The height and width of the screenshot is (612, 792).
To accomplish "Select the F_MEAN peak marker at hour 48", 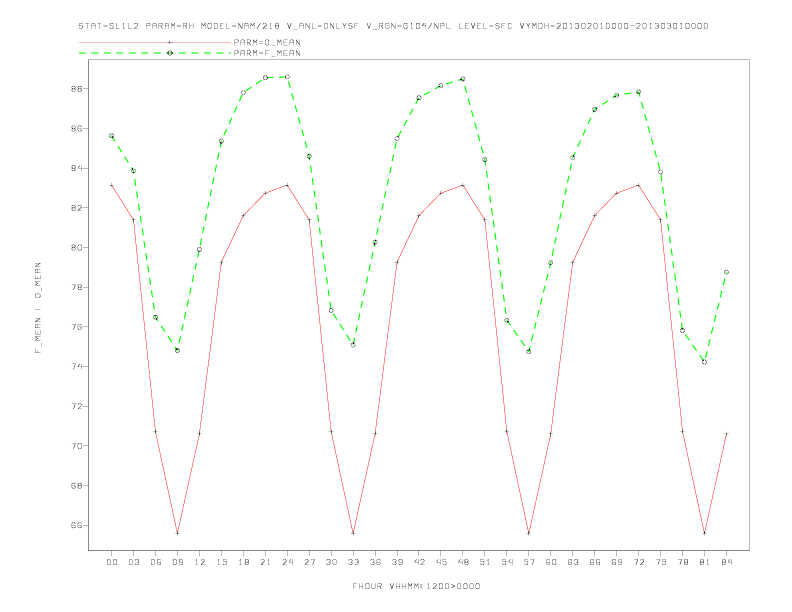I will point(463,79).
